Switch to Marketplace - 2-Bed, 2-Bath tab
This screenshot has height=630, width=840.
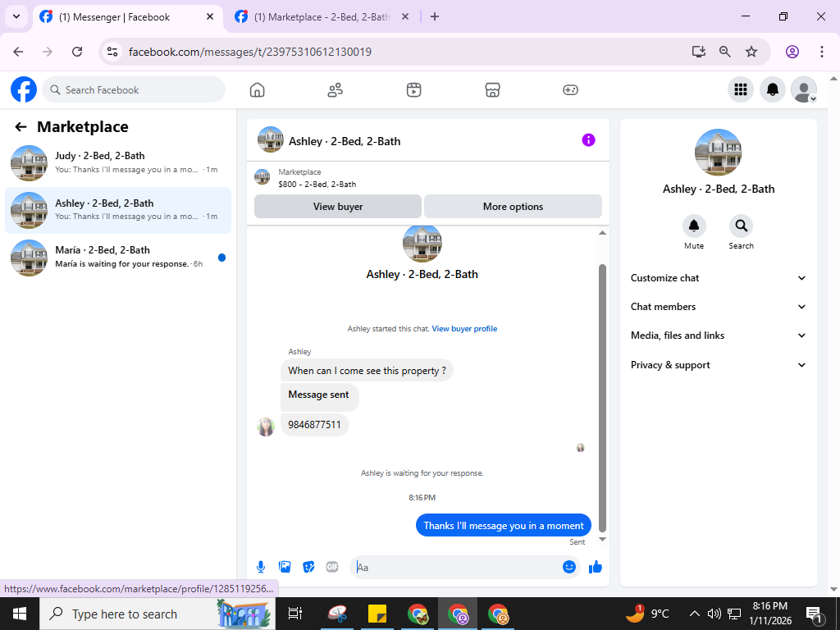[x=323, y=17]
